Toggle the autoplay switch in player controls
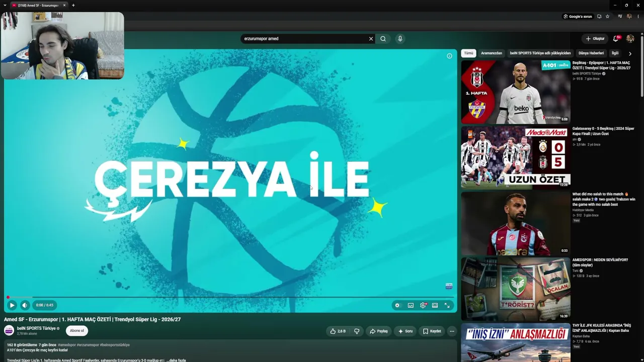The image size is (644, 362). click(x=397, y=305)
